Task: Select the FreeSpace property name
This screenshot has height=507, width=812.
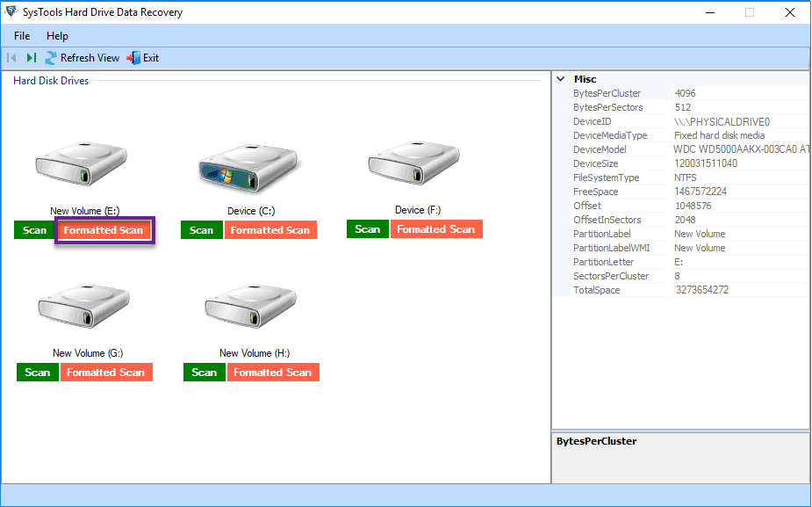Action: coord(595,192)
